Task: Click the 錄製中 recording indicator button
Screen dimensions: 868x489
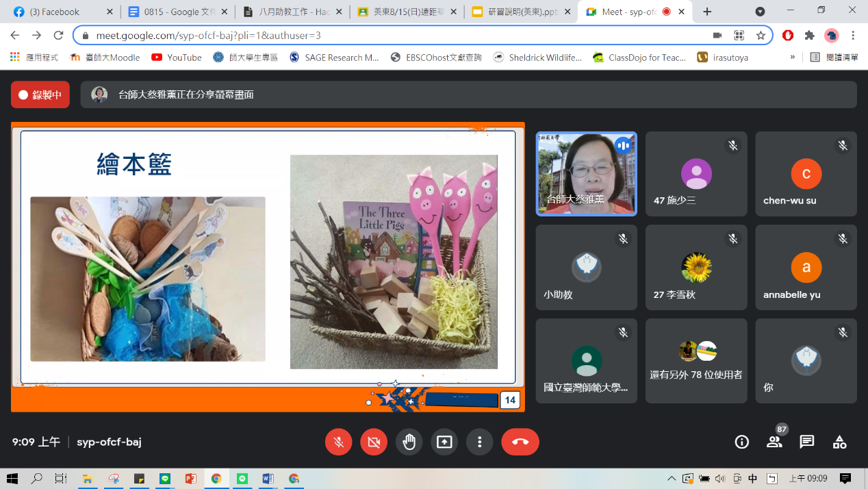Action: pyautogui.click(x=40, y=94)
